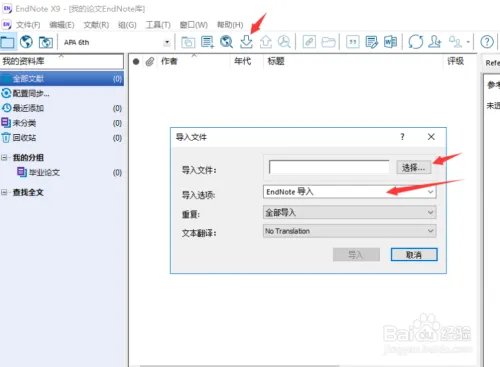Open the 重复 全部导入 dropdown
The height and width of the screenshot is (367, 500).
[x=349, y=212]
